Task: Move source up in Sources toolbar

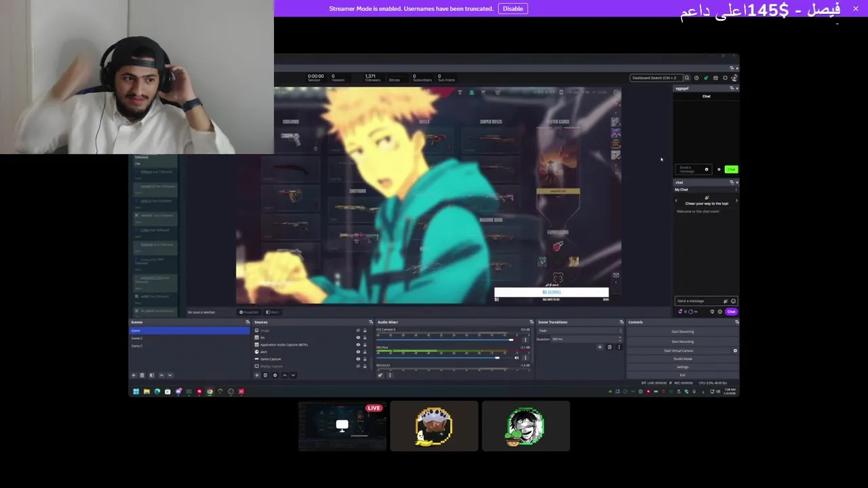Action: (x=284, y=375)
